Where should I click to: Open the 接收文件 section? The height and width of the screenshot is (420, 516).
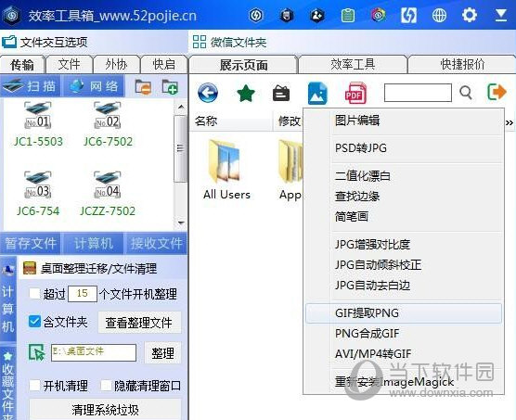point(156,244)
